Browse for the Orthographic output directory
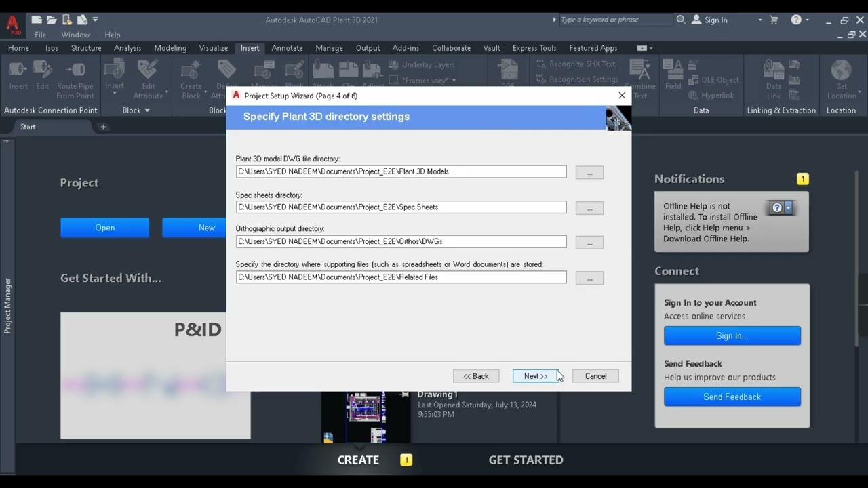The height and width of the screenshot is (488, 868). (589, 242)
